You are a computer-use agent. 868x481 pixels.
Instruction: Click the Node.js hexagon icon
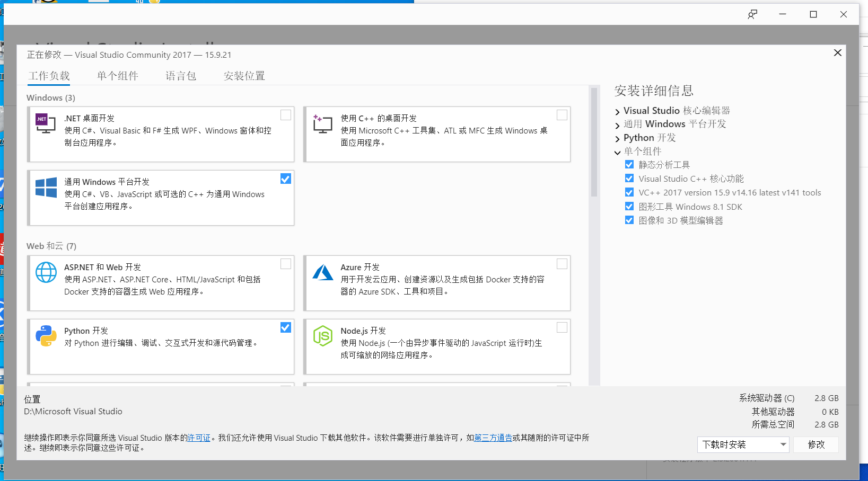click(x=322, y=336)
